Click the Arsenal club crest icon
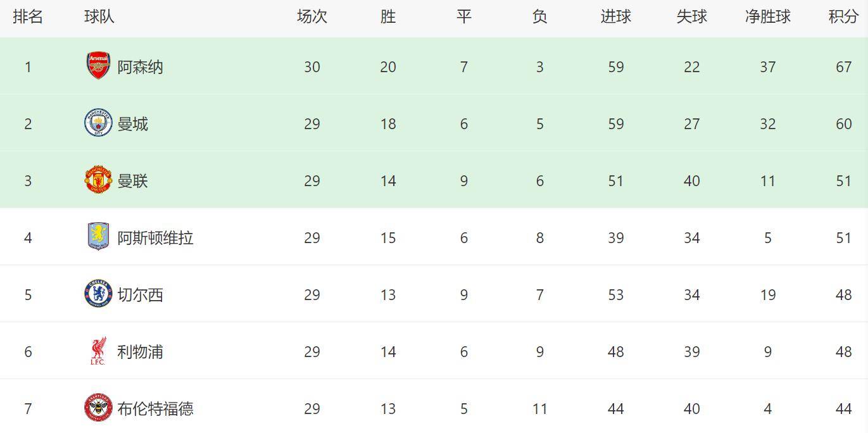Image resolution: width=868 pixels, height=433 pixels. coord(98,66)
